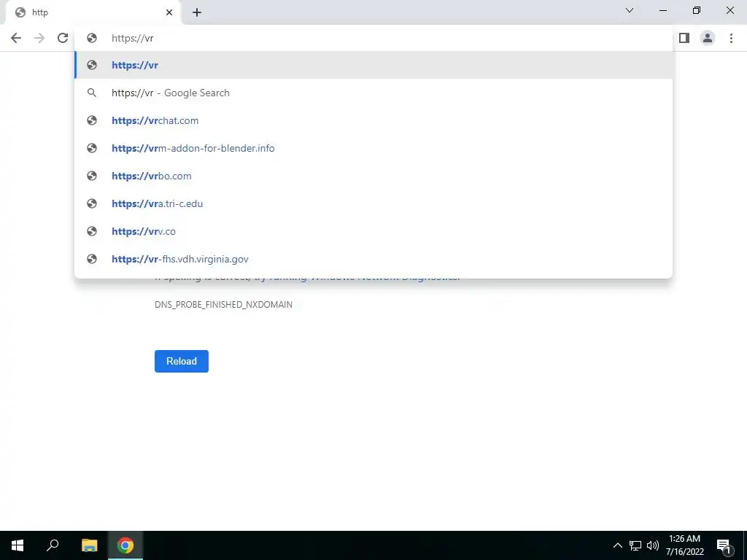Select the https://vrchat.com suggestion
This screenshot has height=560, width=747.
pyautogui.click(x=373, y=120)
